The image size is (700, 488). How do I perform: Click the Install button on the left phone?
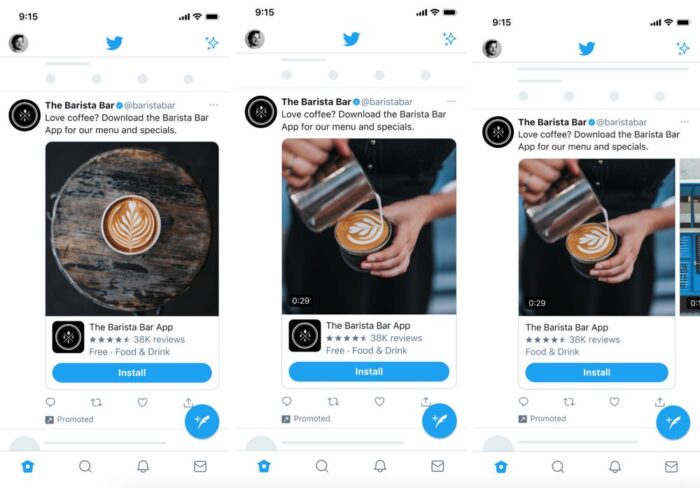[x=132, y=373]
